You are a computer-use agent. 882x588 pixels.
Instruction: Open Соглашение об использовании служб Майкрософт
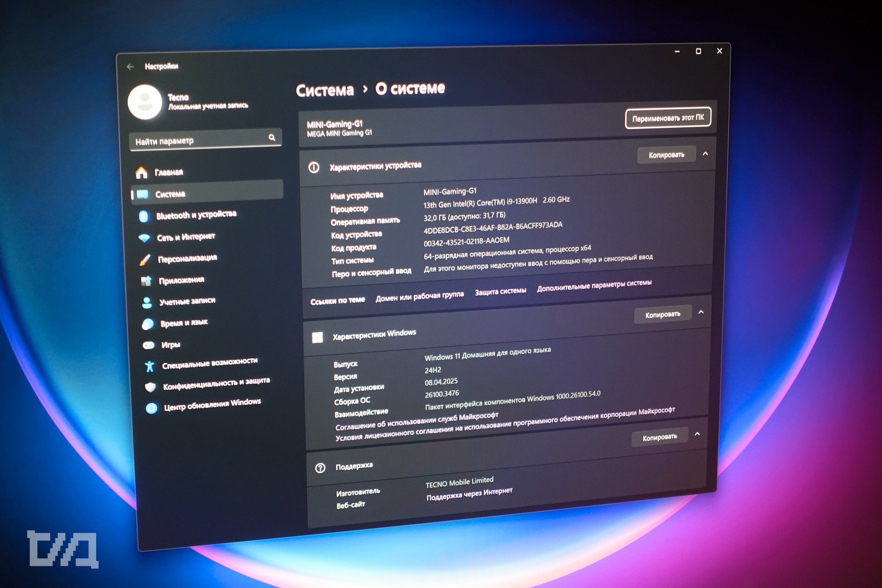tap(417, 422)
